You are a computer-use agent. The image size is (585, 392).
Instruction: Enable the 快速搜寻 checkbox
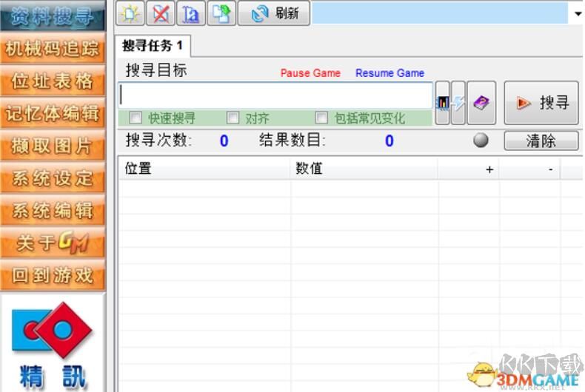pyautogui.click(x=135, y=118)
